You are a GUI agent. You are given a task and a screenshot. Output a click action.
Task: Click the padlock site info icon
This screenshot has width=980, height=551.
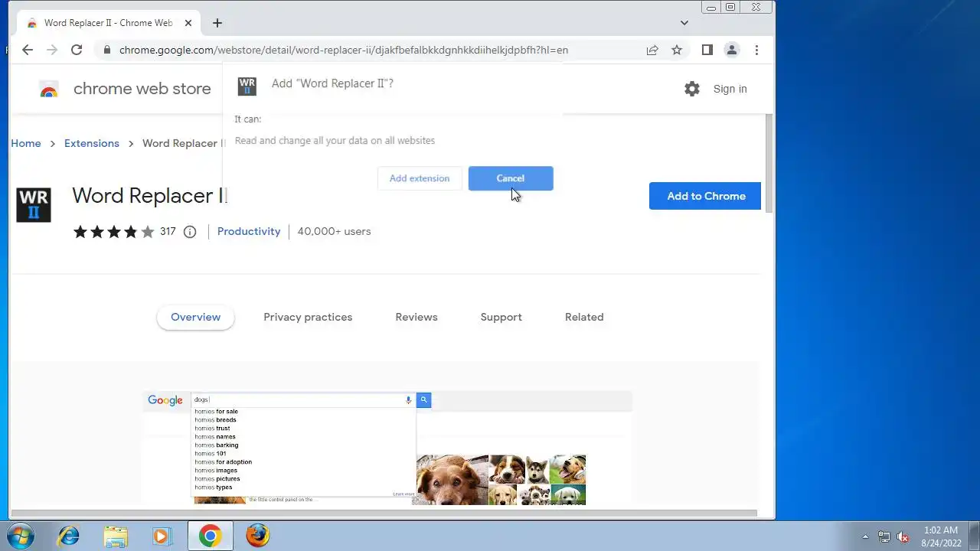click(x=107, y=50)
